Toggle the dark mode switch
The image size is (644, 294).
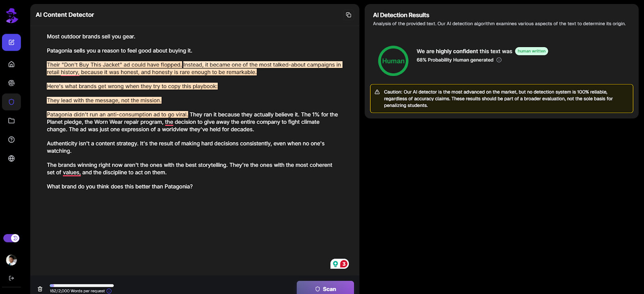coord(11,238)
